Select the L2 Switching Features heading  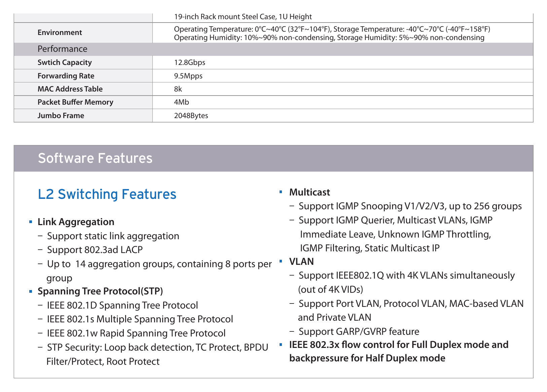[x=107, y=194]
